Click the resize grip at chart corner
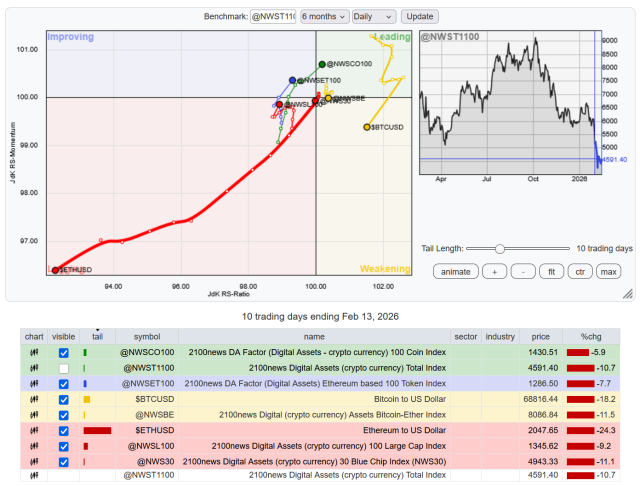This screenshot has height=486, width=640. (x=627, y=293)
